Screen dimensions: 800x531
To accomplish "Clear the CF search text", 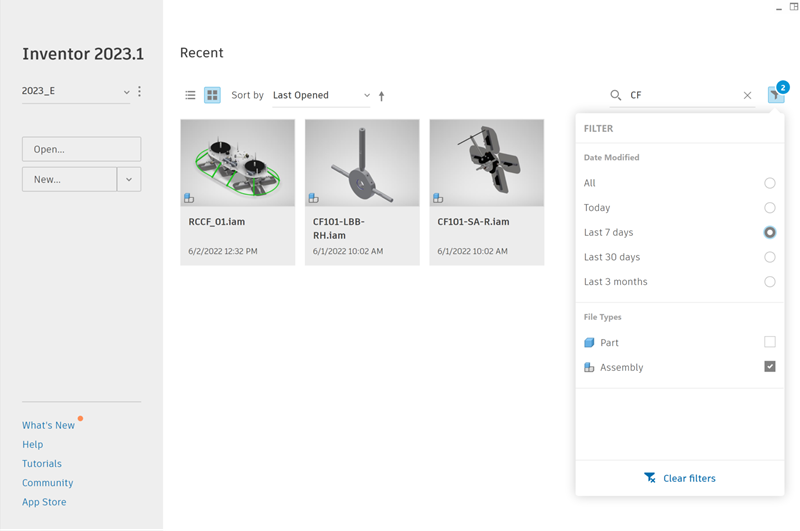I will 747,96.
